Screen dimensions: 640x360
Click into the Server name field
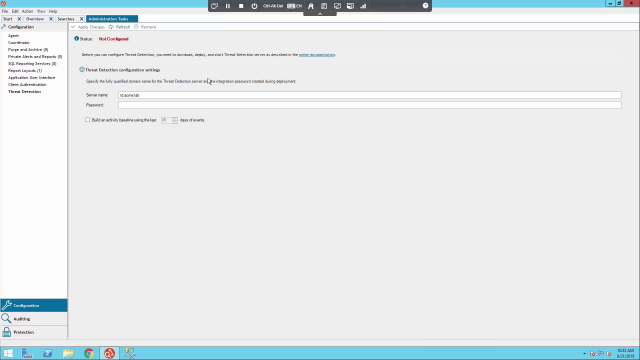pos(370,95)
